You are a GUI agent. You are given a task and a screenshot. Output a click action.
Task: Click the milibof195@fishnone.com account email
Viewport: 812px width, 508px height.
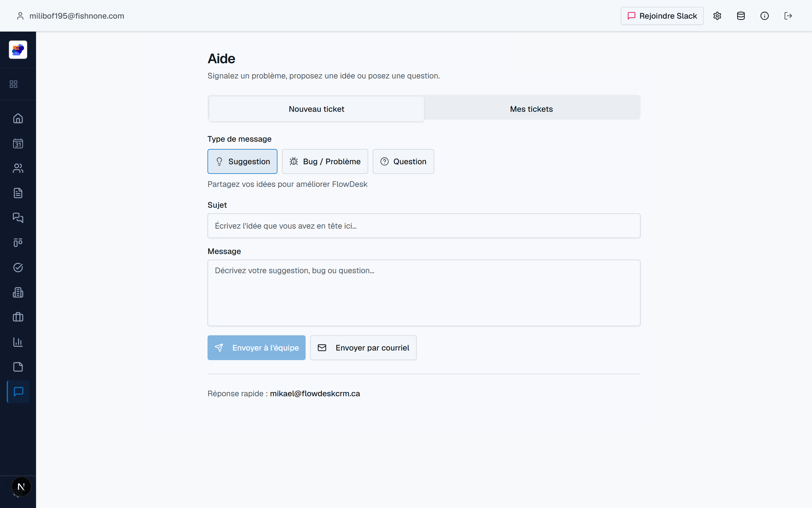point(77,16)
